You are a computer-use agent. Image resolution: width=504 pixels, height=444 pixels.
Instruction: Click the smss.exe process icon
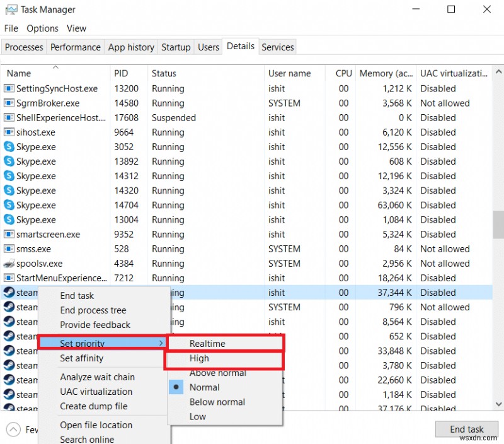[x=9, y=249]
